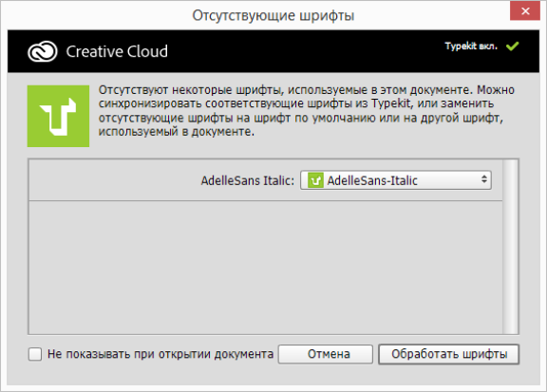Image resolution: width=547 pixels, height=392 pixels.
Task: Open the AdelleSans-Italic font dropdown
Action: tap(396, 180)
